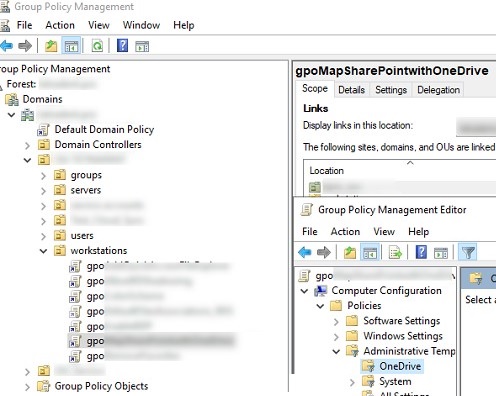
Task: Select Group Policy Objects container
Action: [101, 386]
